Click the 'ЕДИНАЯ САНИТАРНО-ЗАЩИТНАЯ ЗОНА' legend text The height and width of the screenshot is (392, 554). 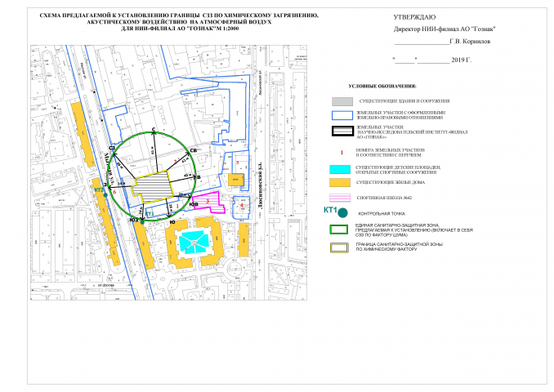click(397, 225)
